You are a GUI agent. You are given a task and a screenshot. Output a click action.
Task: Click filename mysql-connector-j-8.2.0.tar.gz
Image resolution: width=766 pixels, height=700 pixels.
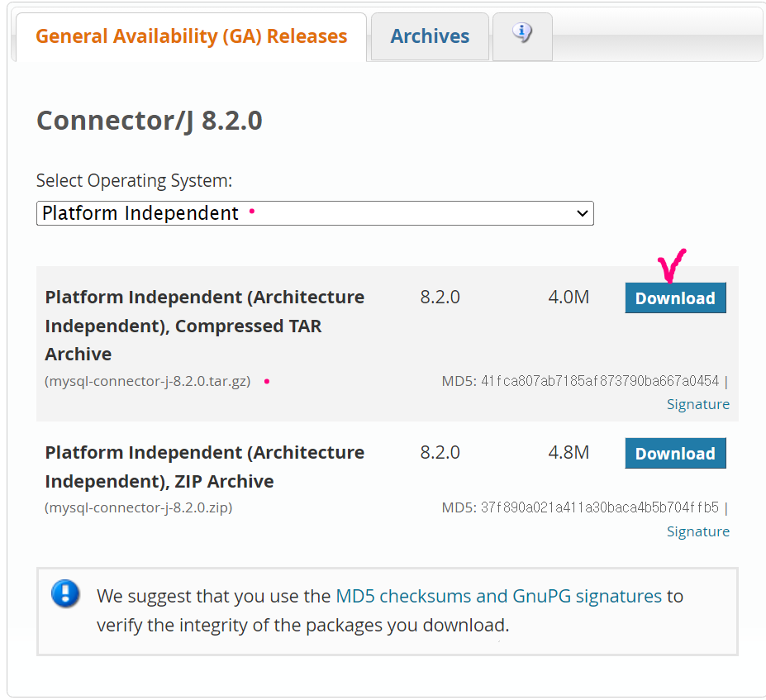point(148,381)
